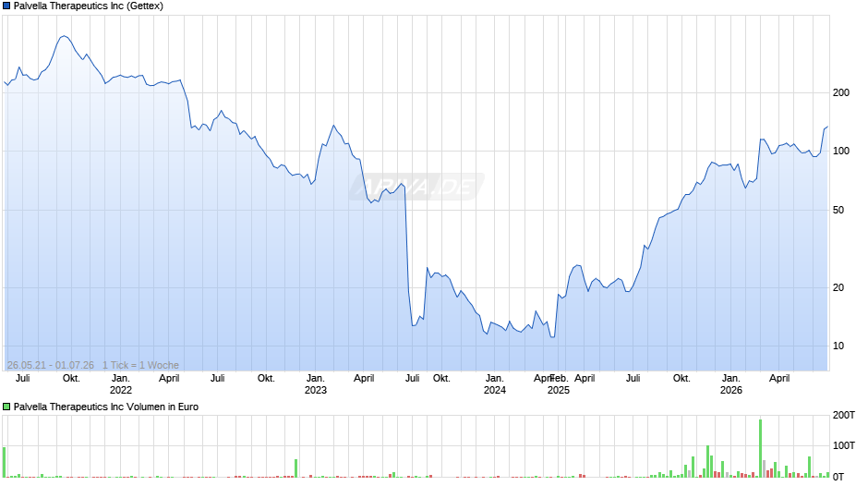Click the green volume legend square
The width and height of the screenshot is (868, 486).
click(x=6, y=407)
